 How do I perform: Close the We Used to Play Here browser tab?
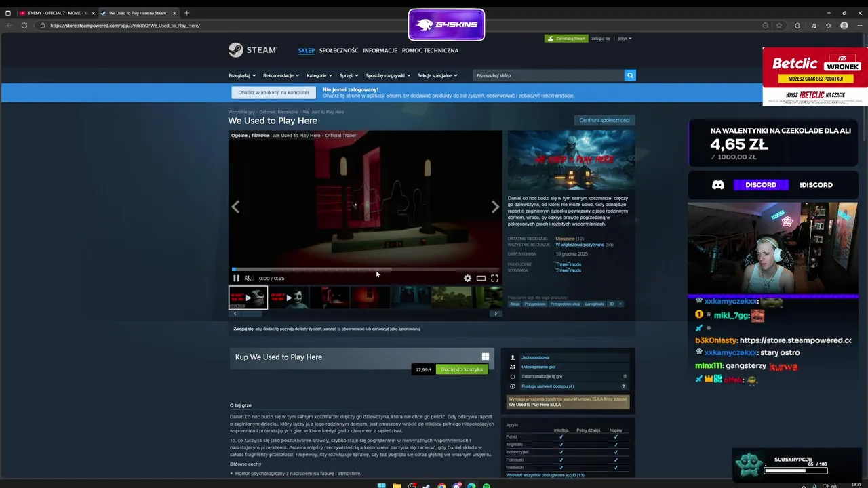[x=174, y=13]
